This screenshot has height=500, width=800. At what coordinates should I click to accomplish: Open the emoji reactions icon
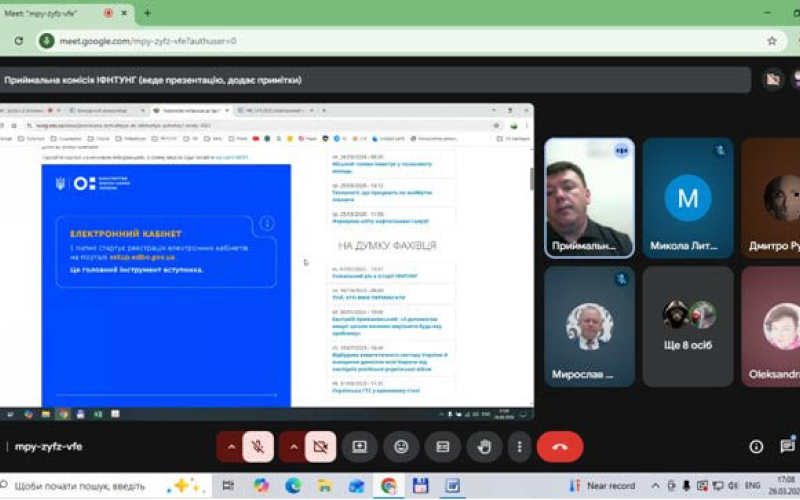[x=401, y=447]
